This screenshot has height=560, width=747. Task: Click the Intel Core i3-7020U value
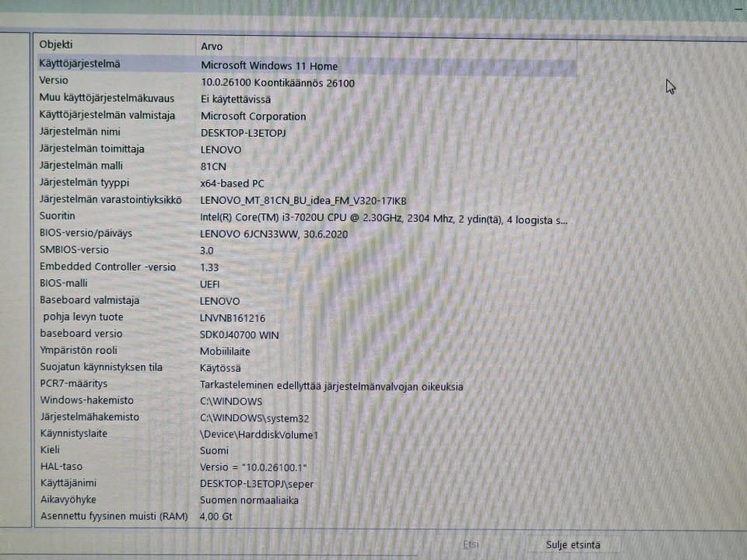384,219
